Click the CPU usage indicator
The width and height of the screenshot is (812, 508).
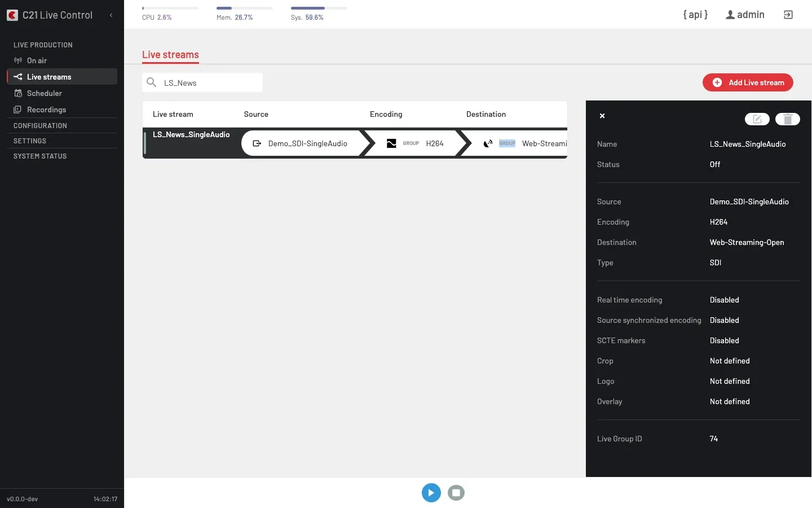[x=170, y=14]
